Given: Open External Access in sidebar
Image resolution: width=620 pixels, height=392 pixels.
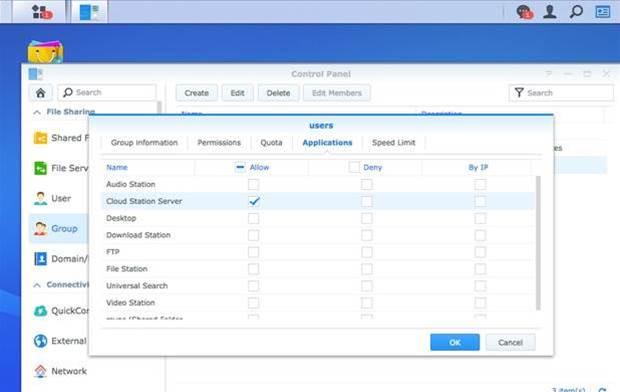Looking at the screenshot, I should point(59,341).
